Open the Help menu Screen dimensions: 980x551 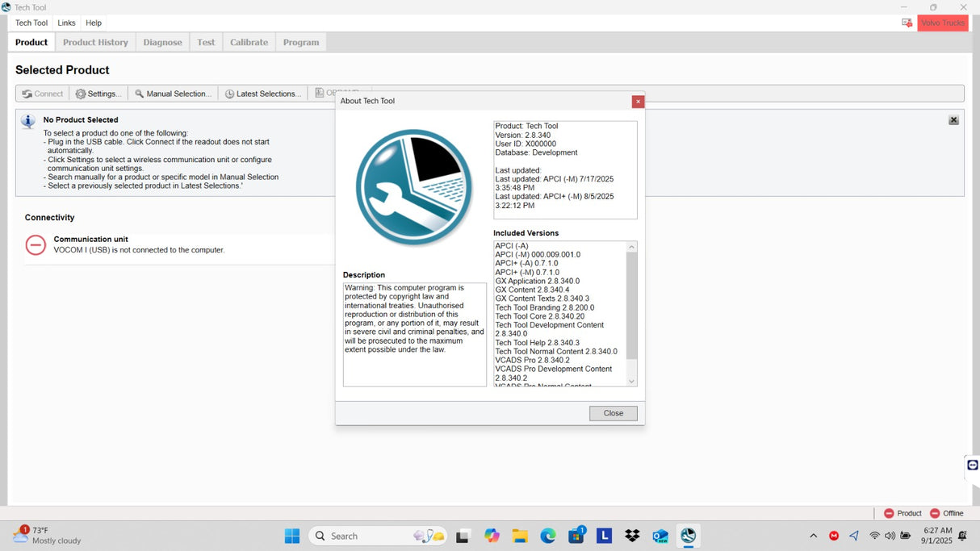[x=93, y=23]
